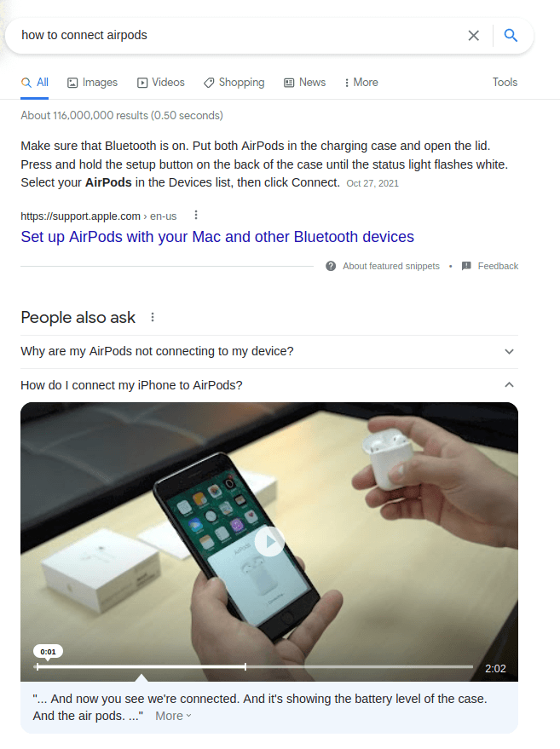Open the News results tab
Viewport: 560px width, 749px height.
pos(305,83)
